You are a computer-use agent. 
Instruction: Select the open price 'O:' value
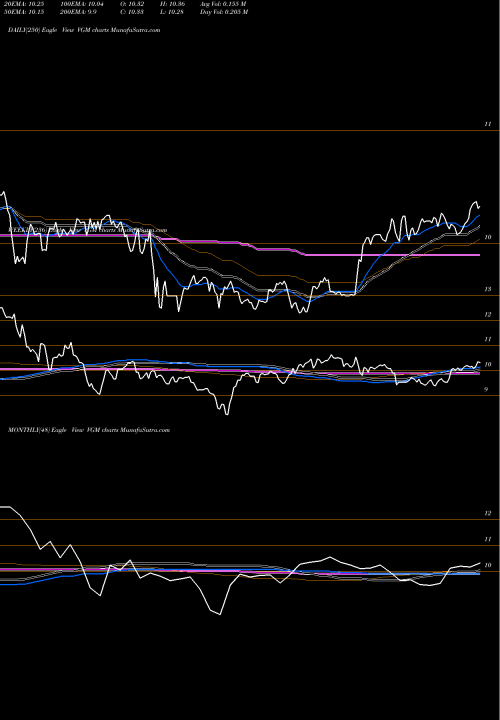click(132, 4)
